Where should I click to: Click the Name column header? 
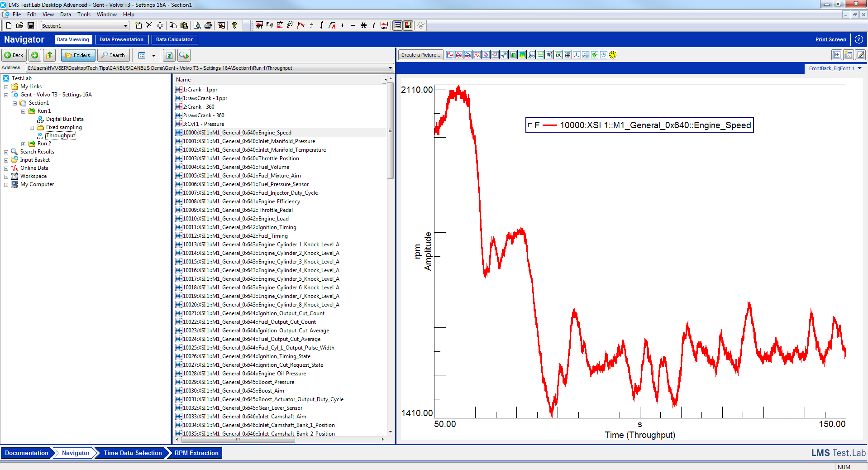[x=279, y=80]
